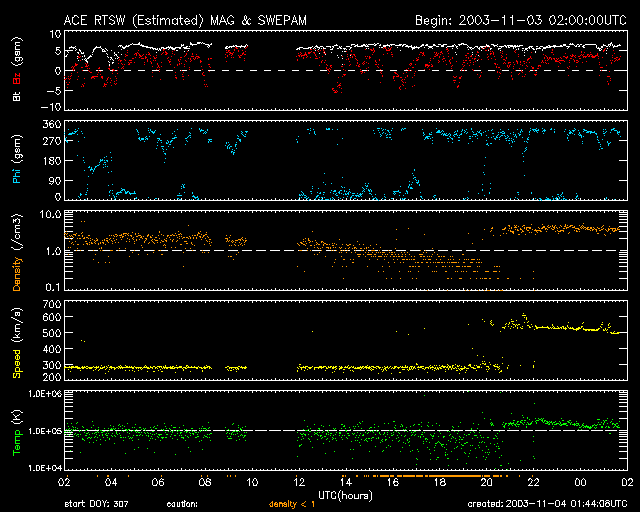Click the 12 hour tick label
The height and width of the screenshot is (512, 640).
point(298,482)
